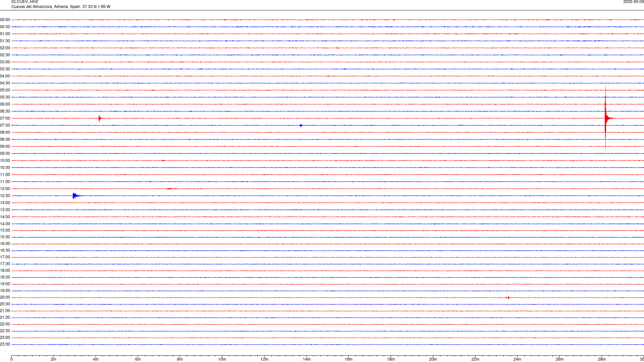Click the small red event on the 20:00 trace
The height and width of the screenshot is (362, 644).
click(x=508, y=298)
